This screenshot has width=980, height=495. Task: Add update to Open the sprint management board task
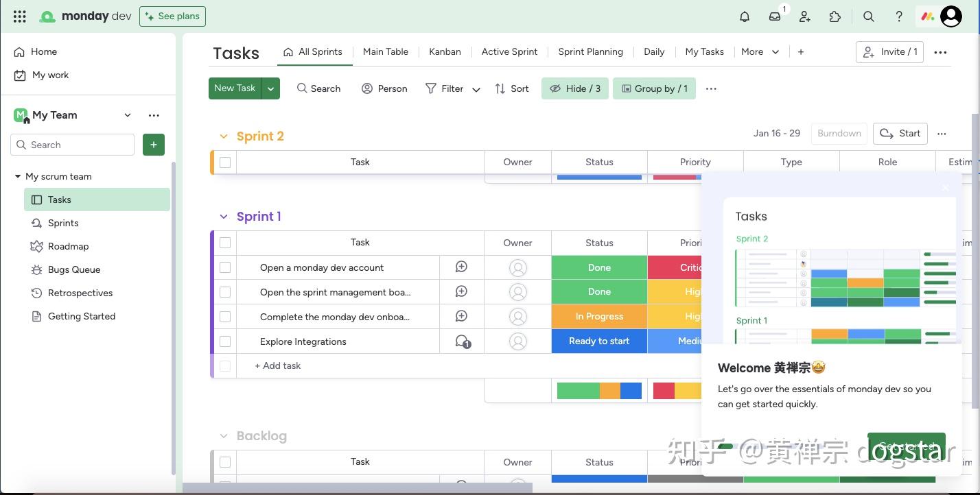[x=462, y=292]
